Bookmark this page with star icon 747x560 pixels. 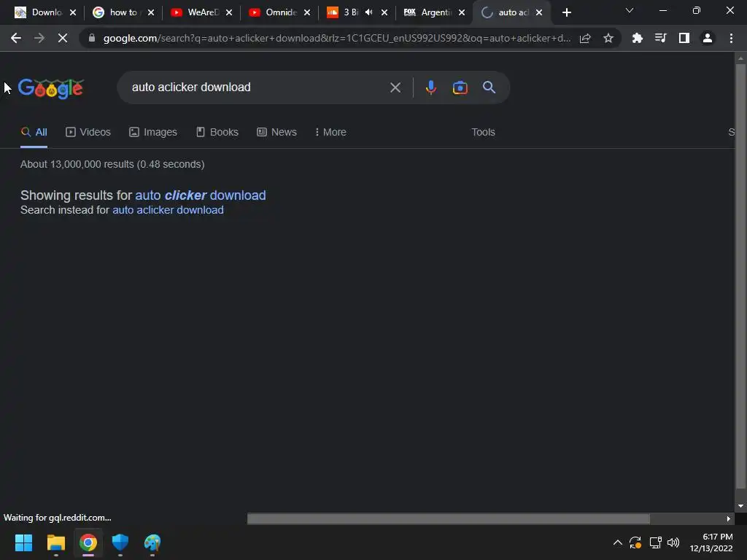tap(608, 38)
